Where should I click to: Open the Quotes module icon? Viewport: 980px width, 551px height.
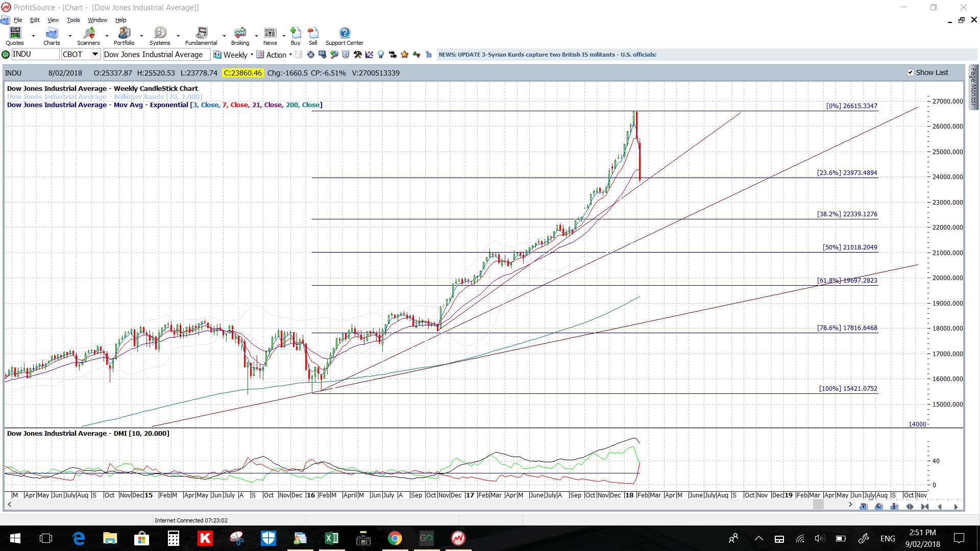pos(15,33)
